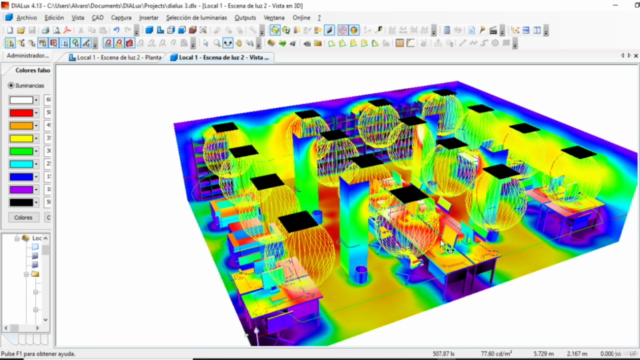Click the clapperboard video icon
640x360 pixels.
[x=493, y=30]
